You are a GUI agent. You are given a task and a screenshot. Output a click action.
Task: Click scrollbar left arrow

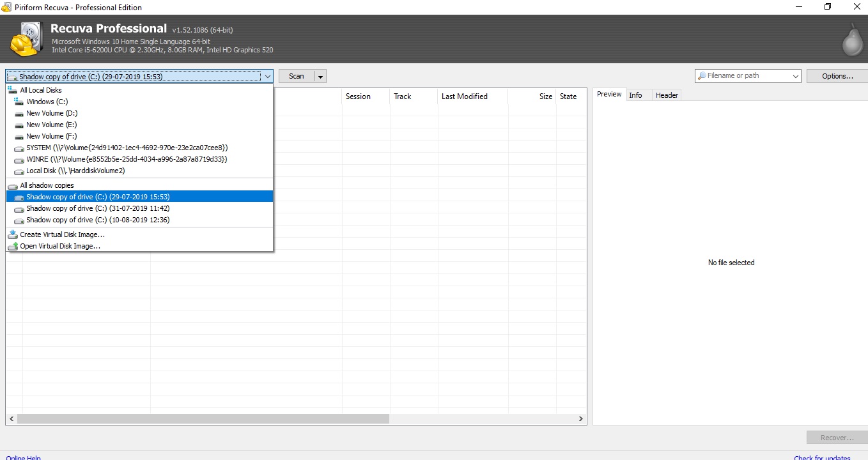coord(11,419)
